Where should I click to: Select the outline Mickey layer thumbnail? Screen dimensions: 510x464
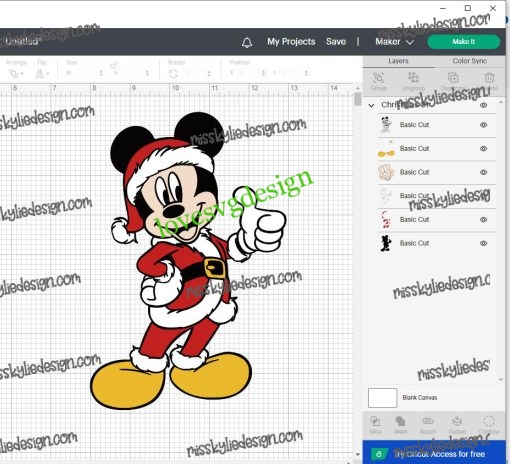pyautogui.click(x=386, y=125)
